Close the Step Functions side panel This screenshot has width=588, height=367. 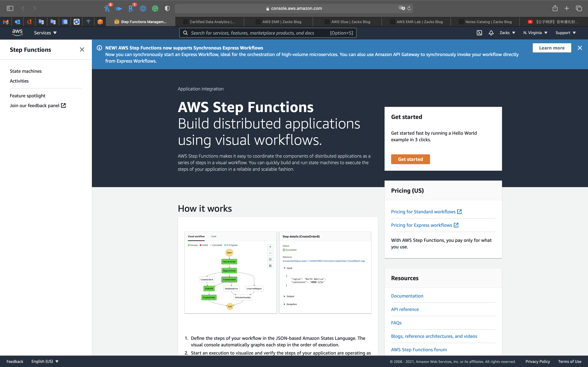point(82,49)
